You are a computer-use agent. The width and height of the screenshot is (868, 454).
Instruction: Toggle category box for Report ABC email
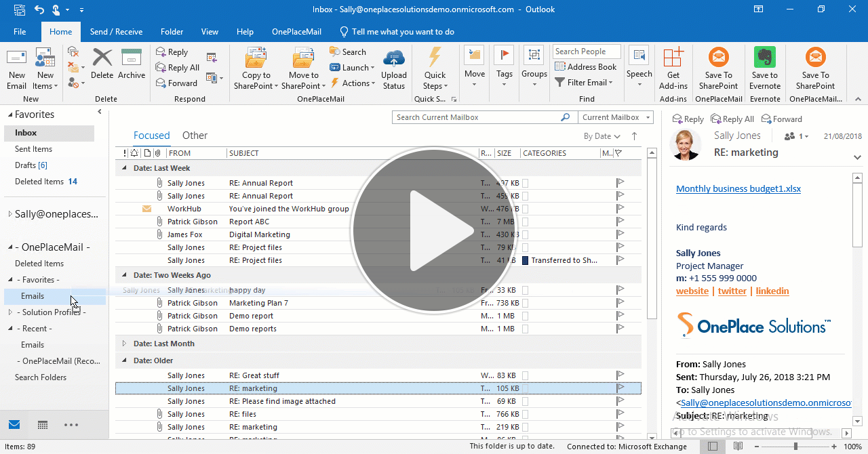click(x=526, y=222)
